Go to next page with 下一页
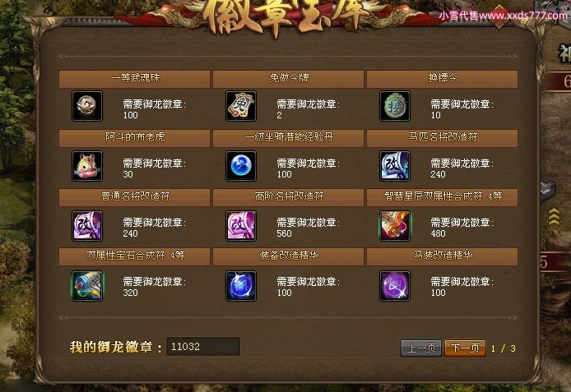 [465, 348]
